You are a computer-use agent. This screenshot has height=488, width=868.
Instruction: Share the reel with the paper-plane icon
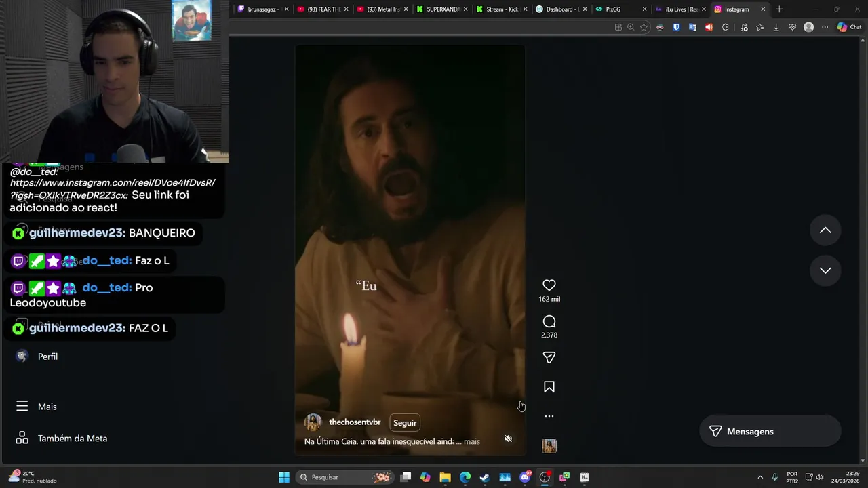549,357
